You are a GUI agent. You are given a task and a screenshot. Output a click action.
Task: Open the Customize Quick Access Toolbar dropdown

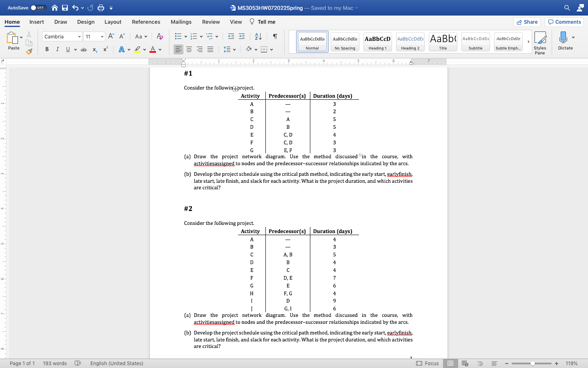coord(111,8)
